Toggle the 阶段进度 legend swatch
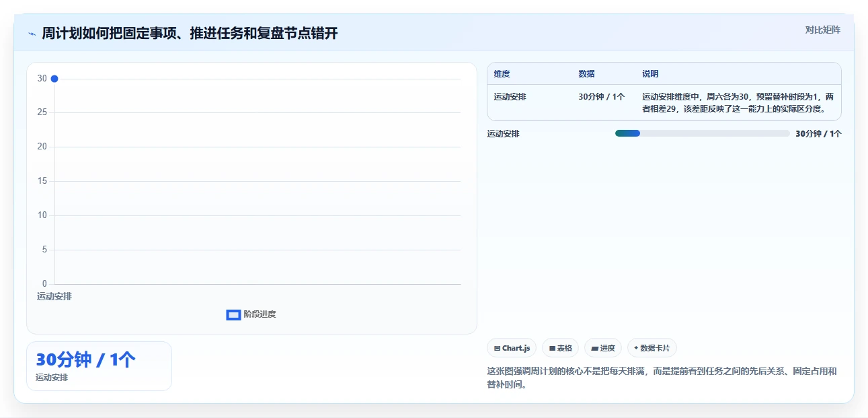The height and width of the screenshot is (418, 868). [x=233, y=314]
